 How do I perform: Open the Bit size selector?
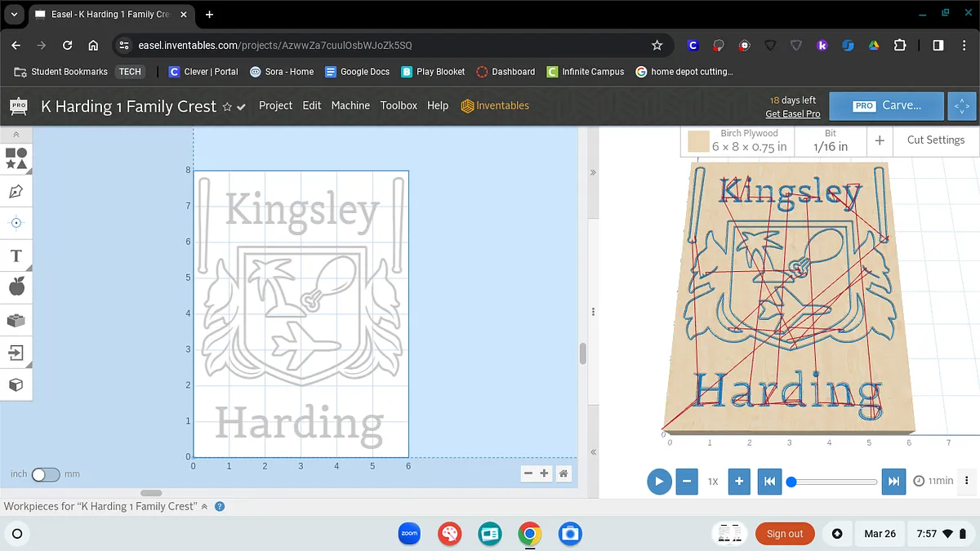[830, 140]
